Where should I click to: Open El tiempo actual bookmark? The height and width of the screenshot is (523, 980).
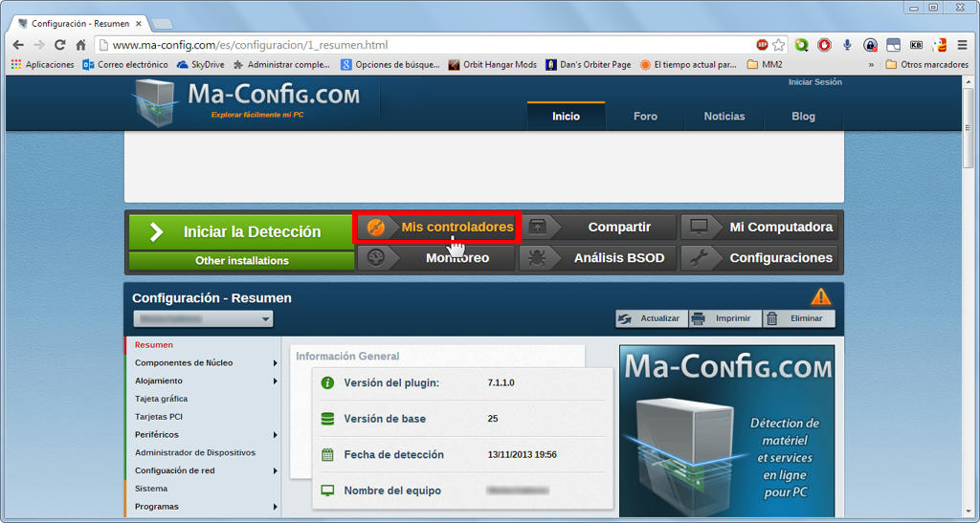click(688, 64)
